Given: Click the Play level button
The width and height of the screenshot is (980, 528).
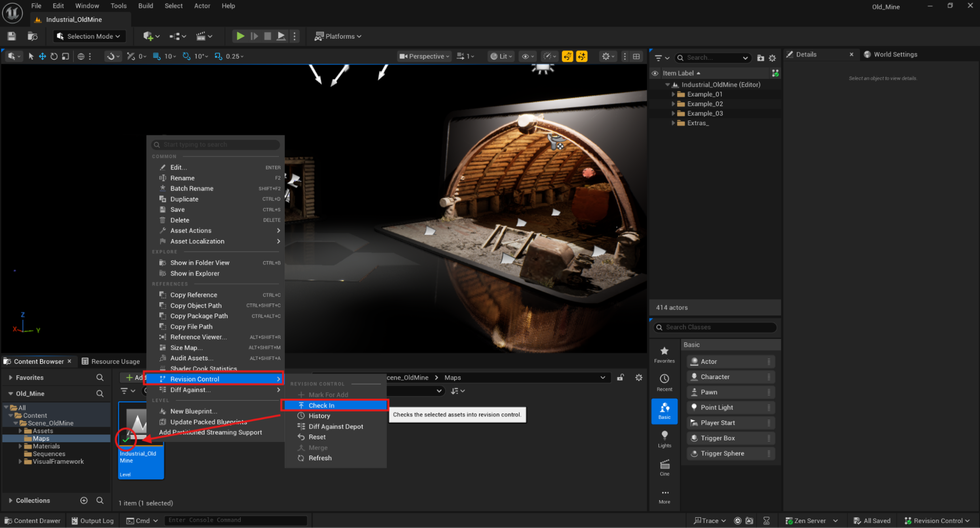Looking at the screenshot, I should tap(240, 36).
